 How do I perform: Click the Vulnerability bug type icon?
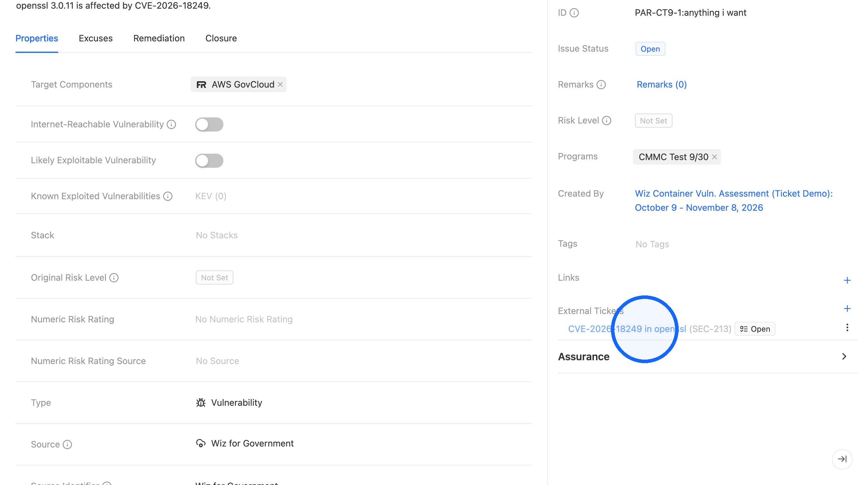[201, 403]
